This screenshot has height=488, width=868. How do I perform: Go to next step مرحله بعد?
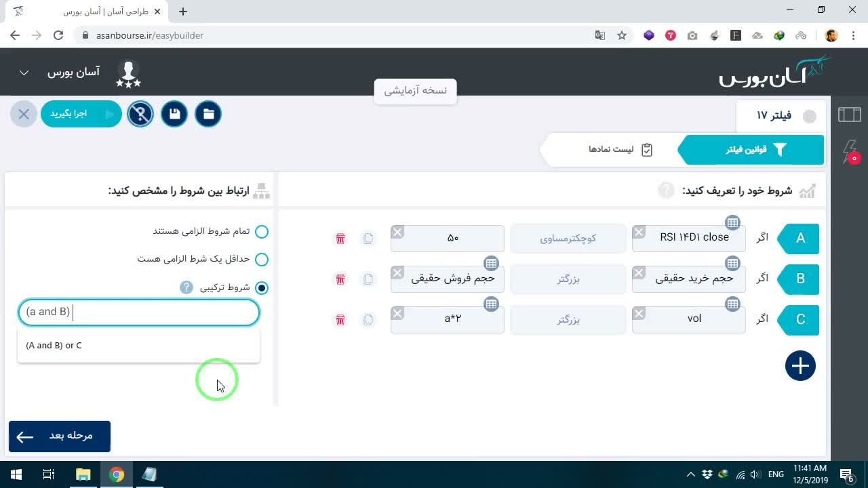click(x=60, y=436)
